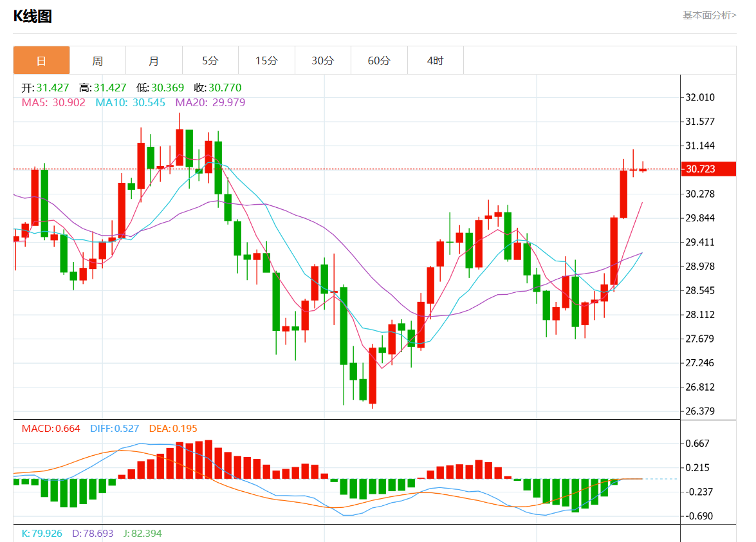Click the -0.237 MACD axis label
This screenshot has height=542, width=756.
pyautogui.click(x=699, y=491)
